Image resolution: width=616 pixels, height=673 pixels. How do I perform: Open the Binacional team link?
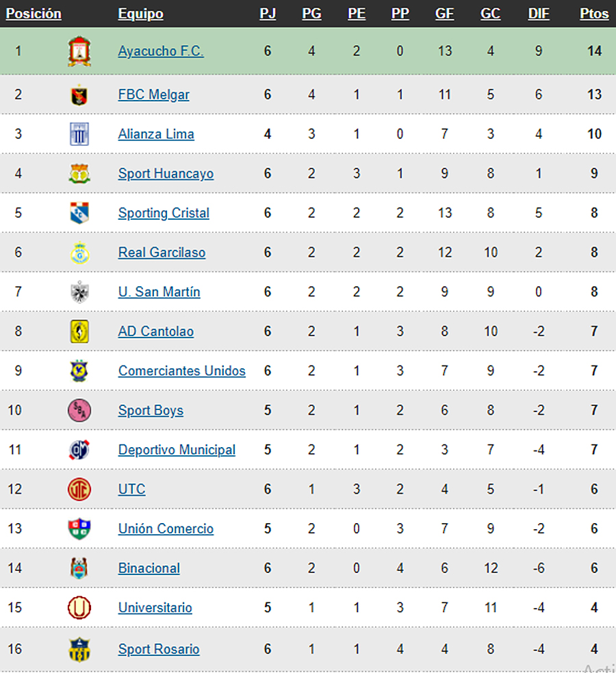click(x=149, y=568)
